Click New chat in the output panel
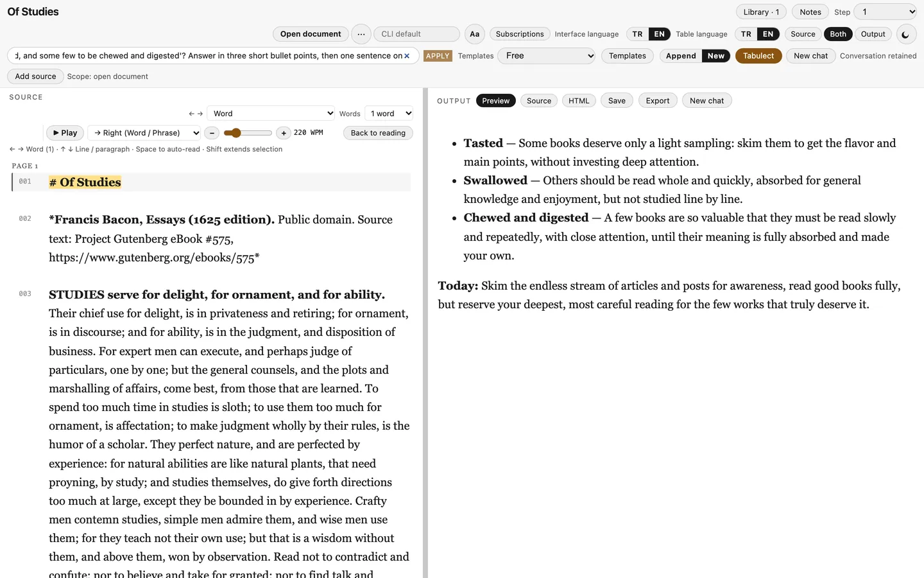Image resolution: width=924 pixels, height=578 pixels. click(x=706, y=101)
